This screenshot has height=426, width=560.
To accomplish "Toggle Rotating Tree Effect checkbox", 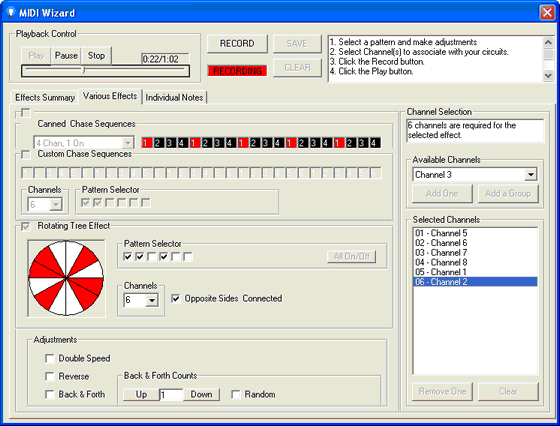I will click(x=26, y=227).
